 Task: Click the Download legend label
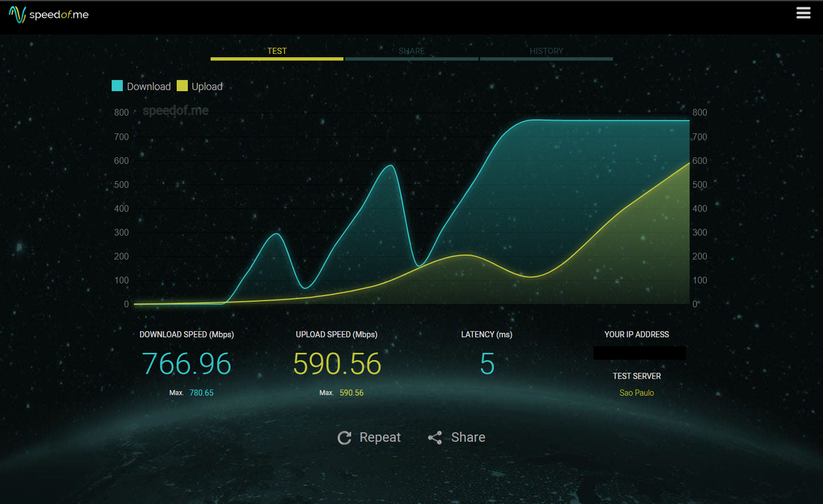(149, 87)
